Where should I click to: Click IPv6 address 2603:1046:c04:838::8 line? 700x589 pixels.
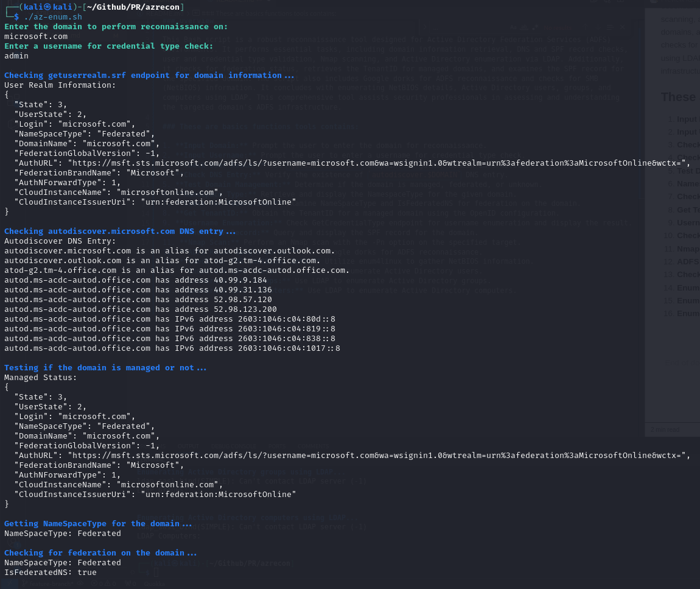[170, 338]
